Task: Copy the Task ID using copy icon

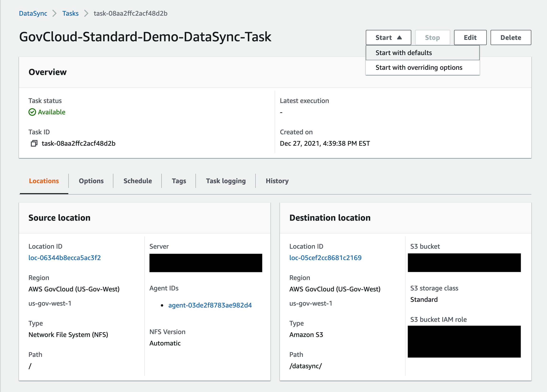Action: coord(34,144)
